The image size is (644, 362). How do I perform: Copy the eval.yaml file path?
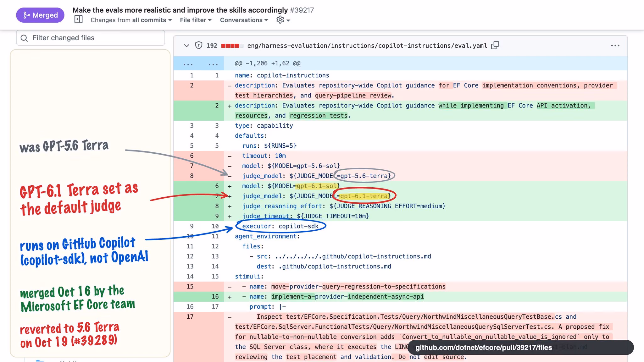pos(495,45)
